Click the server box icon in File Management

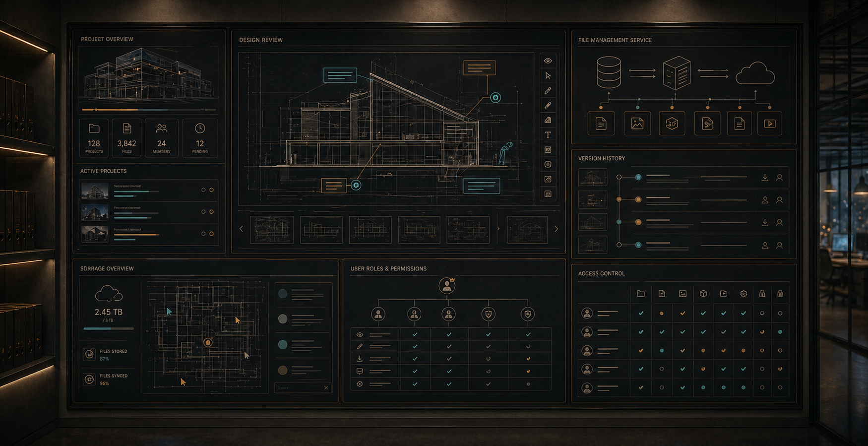point(677,73)
